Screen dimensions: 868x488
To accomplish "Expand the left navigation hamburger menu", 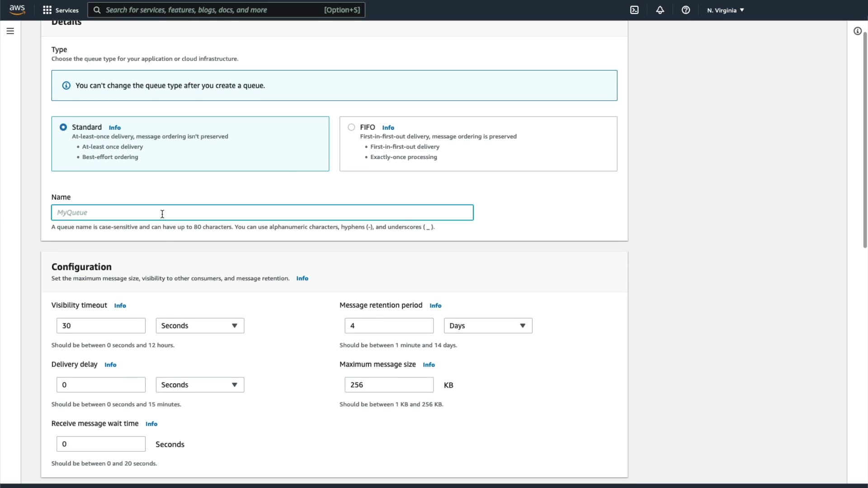I will click(x=10, y=31).
